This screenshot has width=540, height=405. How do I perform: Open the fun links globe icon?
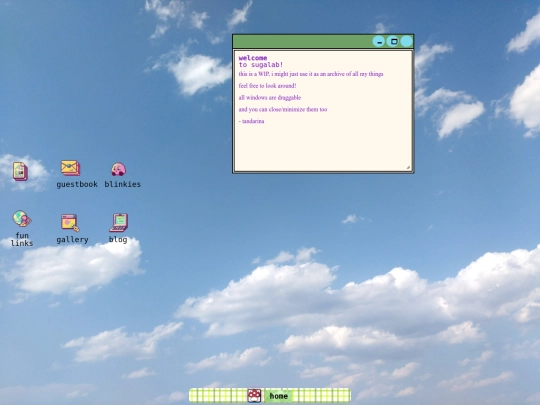coord(22,219)
